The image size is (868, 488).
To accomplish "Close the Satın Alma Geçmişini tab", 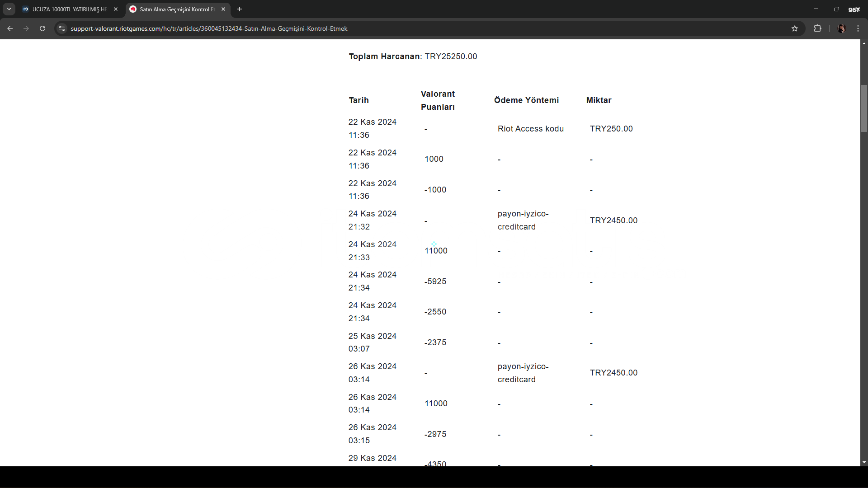I will [223, 9].
